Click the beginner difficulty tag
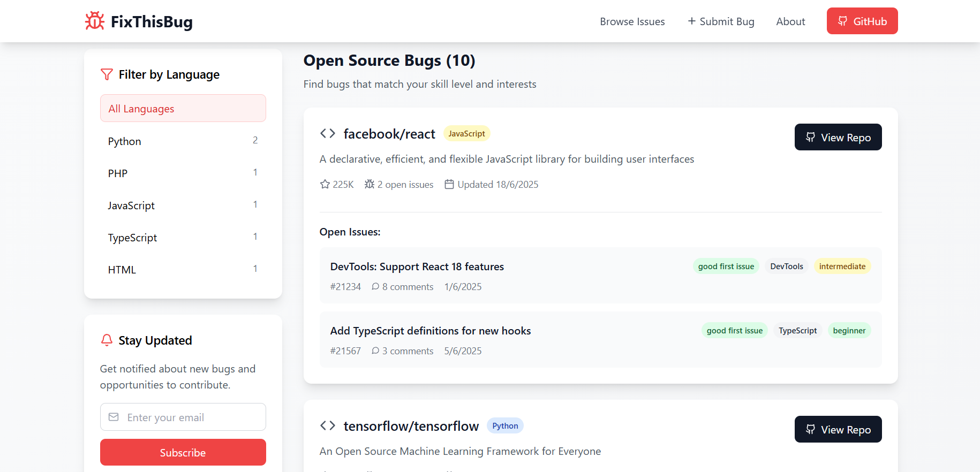Viewport: 980px width, 472px height. (849, 330)
